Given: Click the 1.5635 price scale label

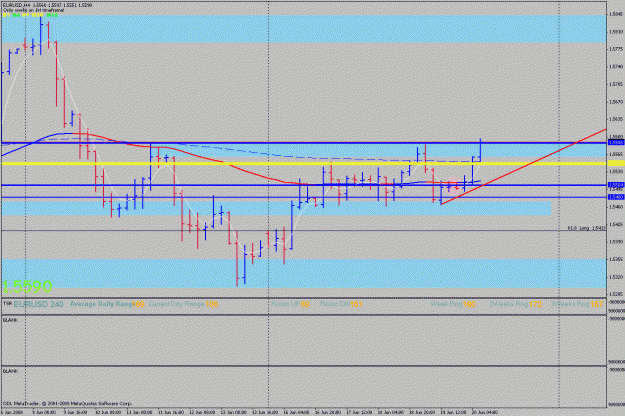Looking at the screenshot, I should click(x=616, y=119).
